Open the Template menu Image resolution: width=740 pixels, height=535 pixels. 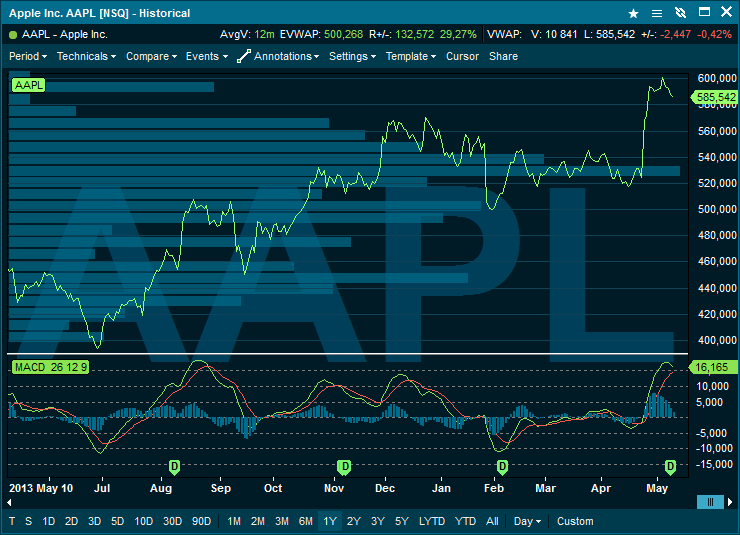(x=411, y=57)
